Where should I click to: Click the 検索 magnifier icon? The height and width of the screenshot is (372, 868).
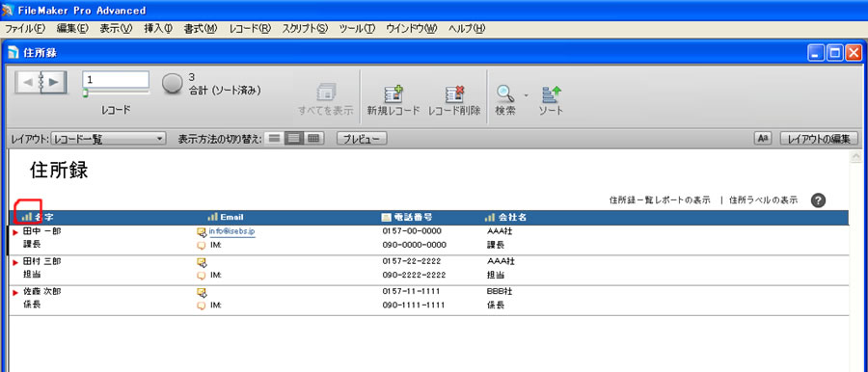click(x=504, y=93)
